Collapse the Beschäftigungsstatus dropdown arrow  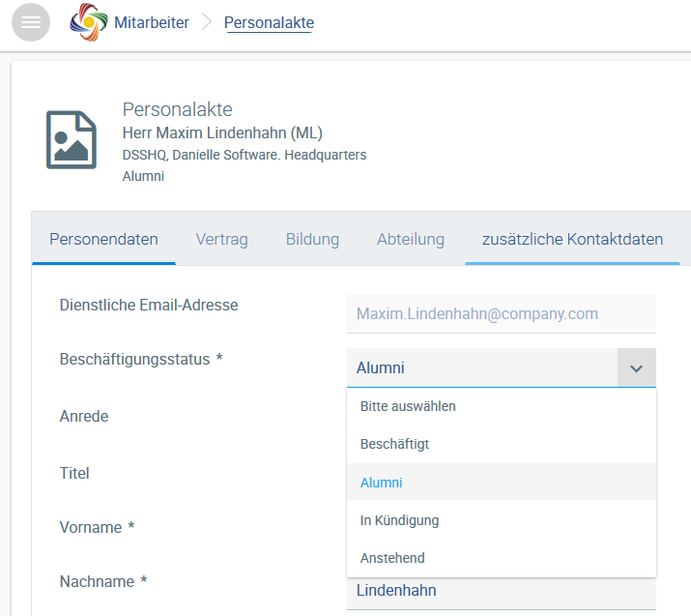click(636, 367)
